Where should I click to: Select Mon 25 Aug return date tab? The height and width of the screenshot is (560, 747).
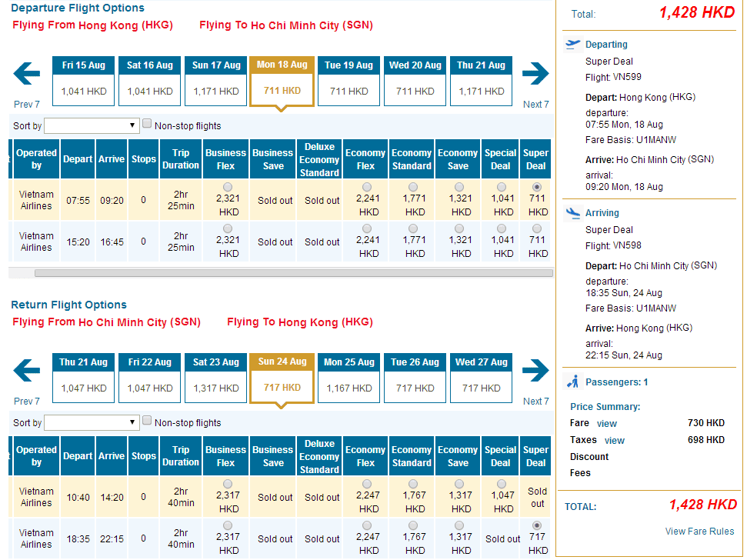click(348, 378)
